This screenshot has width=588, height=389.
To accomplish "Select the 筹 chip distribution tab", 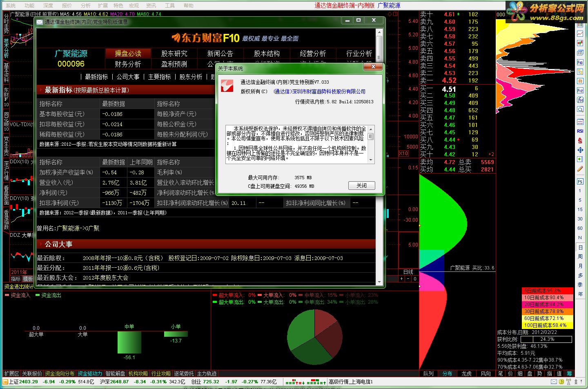I will coord(569,373).
